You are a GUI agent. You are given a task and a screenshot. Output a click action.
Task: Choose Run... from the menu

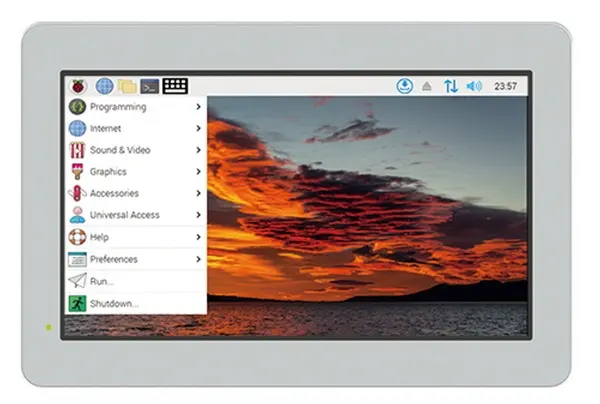[136, 281]
